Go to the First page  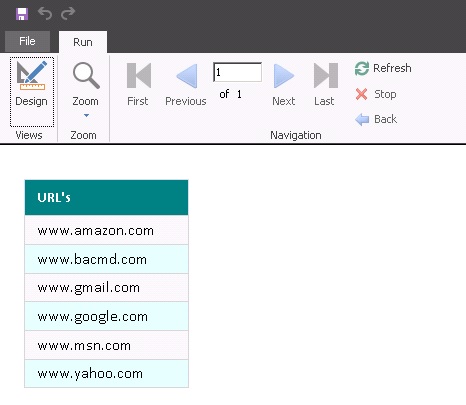tap(138, 84)
